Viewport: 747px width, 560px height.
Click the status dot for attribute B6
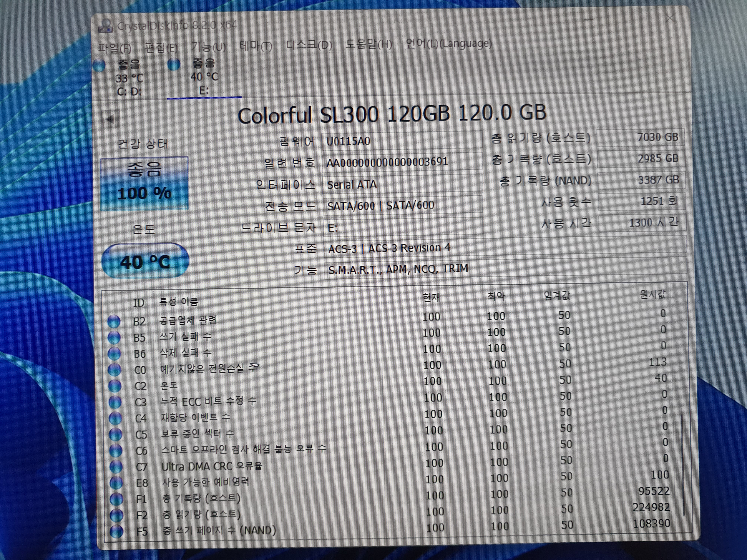(x=114, y=353)
